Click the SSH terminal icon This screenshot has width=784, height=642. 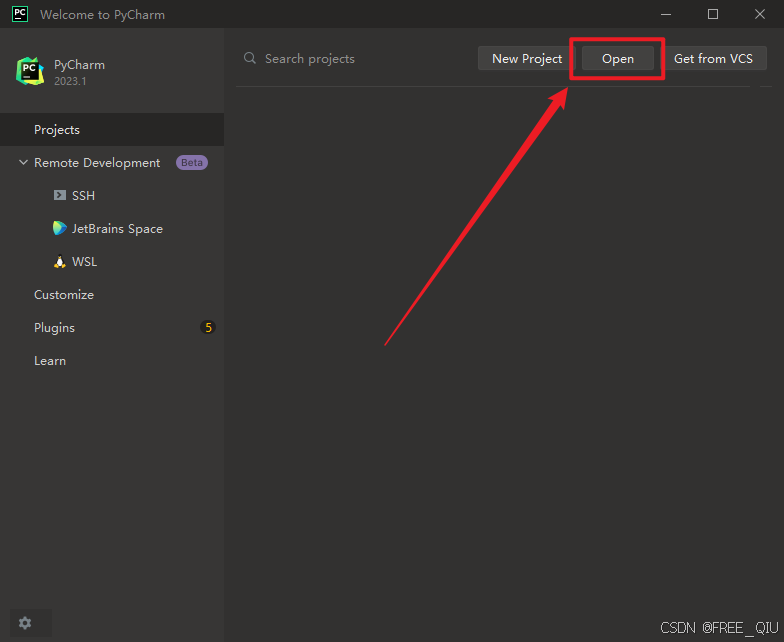pyautogui.click(x=60, y=195)
